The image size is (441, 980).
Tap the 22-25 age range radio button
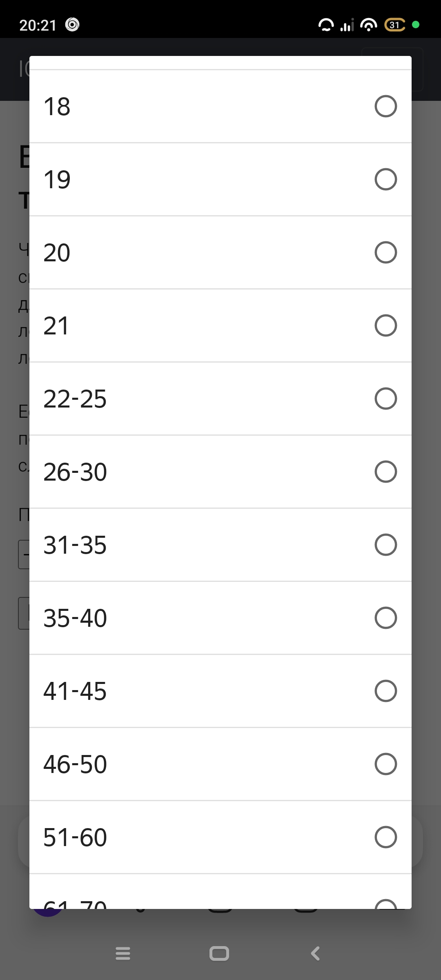[385, 399]
